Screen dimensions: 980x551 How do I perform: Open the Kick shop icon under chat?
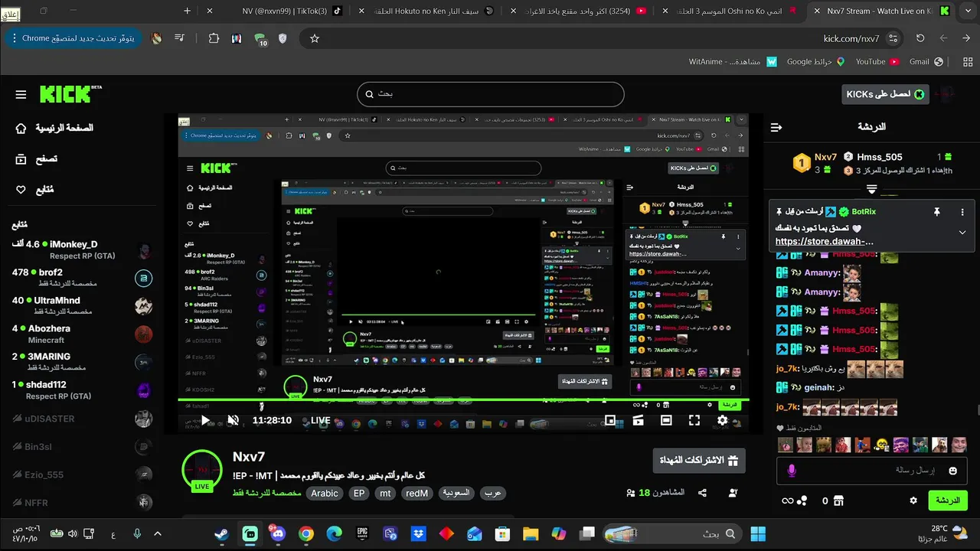point(838,500)
